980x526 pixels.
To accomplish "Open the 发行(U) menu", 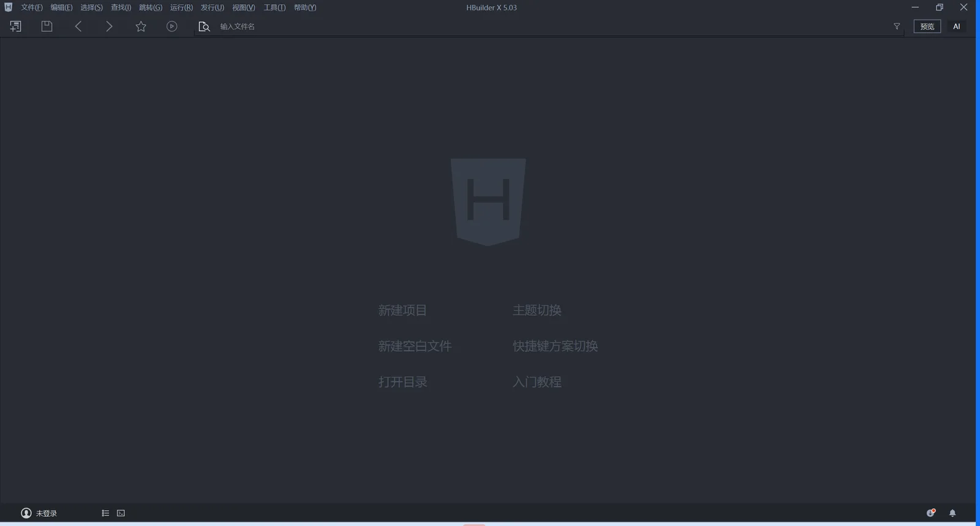I will pyautogui.click(x=213, y=7).
